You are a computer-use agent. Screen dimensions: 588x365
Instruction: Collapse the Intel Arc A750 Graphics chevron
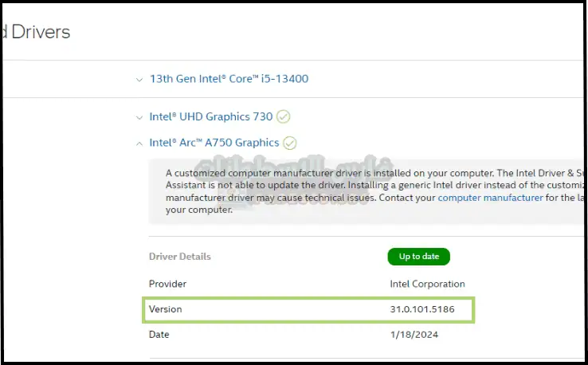(x=139, y=143)
